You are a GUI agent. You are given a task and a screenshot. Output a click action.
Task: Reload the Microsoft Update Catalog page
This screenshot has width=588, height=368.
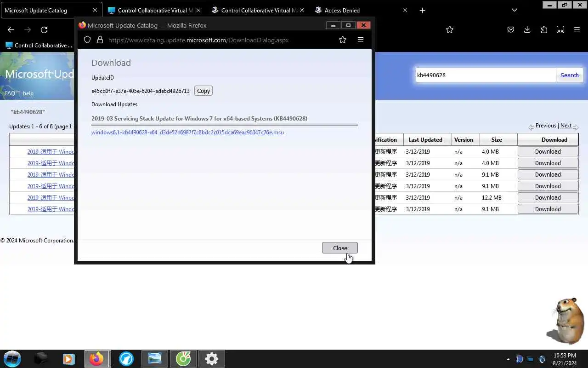click(x=44, y=29)
